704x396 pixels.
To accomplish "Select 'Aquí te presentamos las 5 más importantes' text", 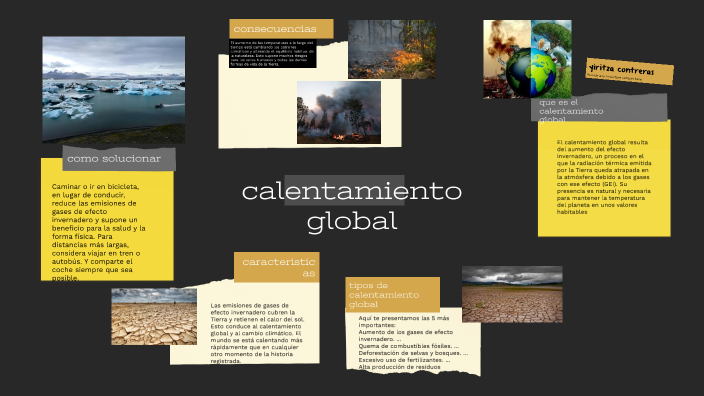I will 404,321.
